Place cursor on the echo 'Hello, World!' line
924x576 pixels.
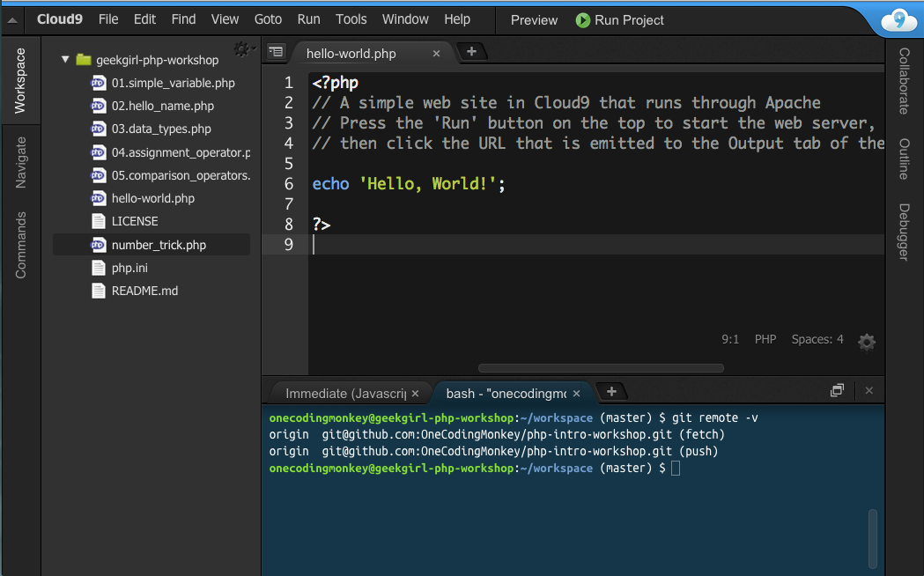point(409,184)
